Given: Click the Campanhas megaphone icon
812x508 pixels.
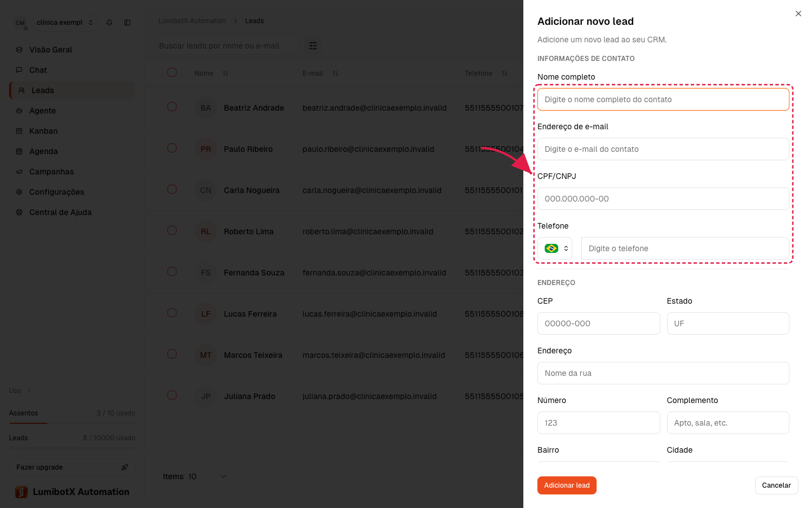Looking at the screenshot, I should click(19, 172).
